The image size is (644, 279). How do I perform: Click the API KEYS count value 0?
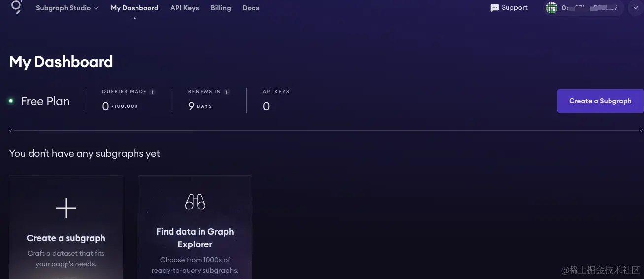point(266,106)
